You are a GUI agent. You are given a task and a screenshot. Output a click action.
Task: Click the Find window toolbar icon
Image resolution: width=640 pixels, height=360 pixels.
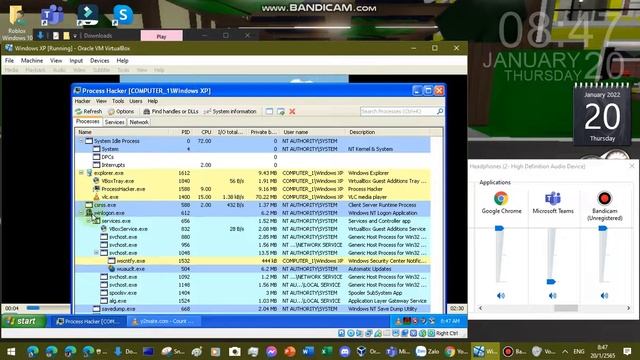[x=269, y=111]
